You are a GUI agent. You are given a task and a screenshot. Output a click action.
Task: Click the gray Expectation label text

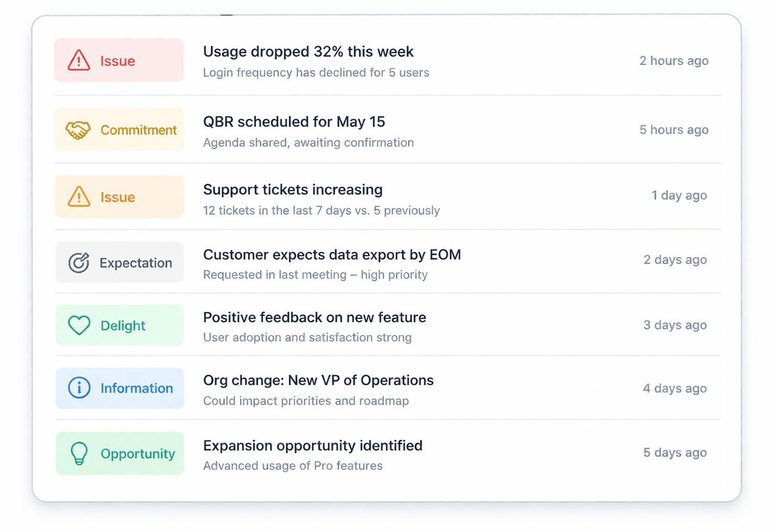click(x=135, y=263)
